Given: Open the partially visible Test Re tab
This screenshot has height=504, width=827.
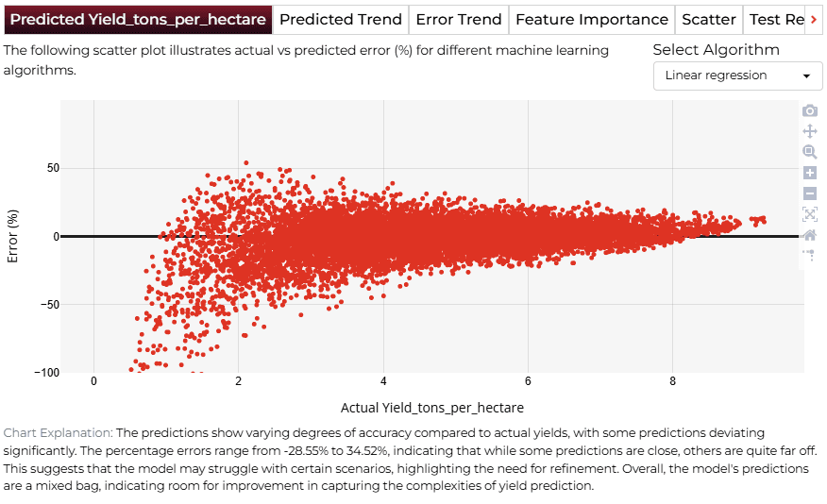Looking at the screenshot, I should [x=775, y=20].
